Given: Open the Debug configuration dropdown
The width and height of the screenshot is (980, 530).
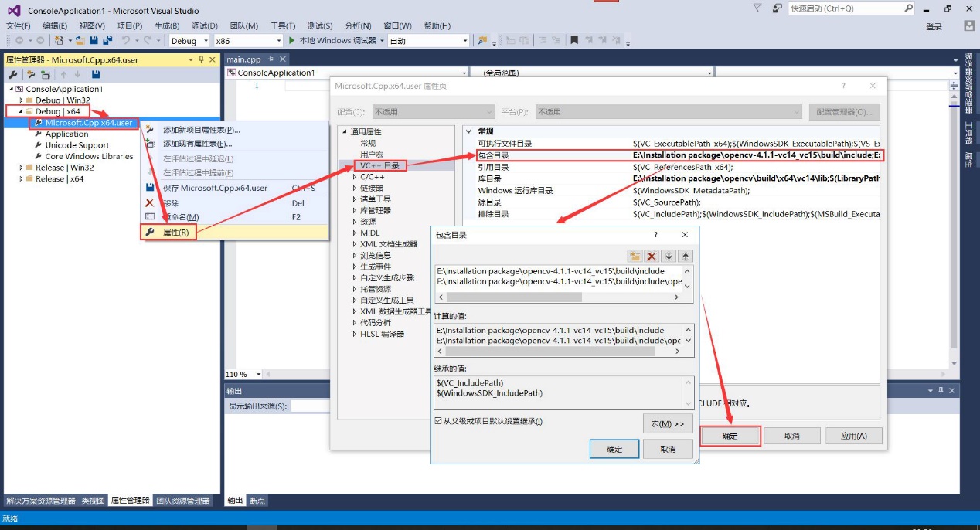Looking at the screenshot, I should 189,41.
